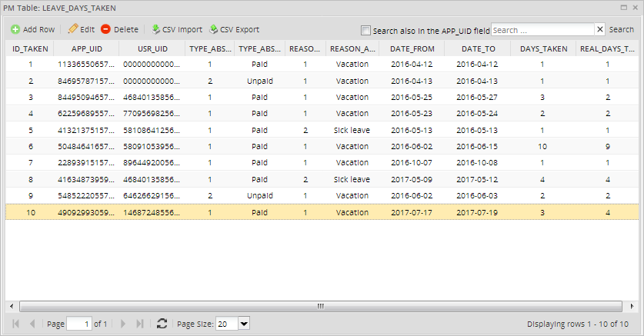Click the Edit pencil icon
Viewport: 644px width, 336px height.
[x=72, y=29]
